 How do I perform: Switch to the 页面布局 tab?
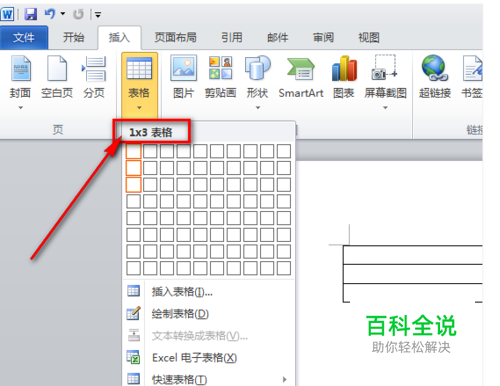(175, 37)
